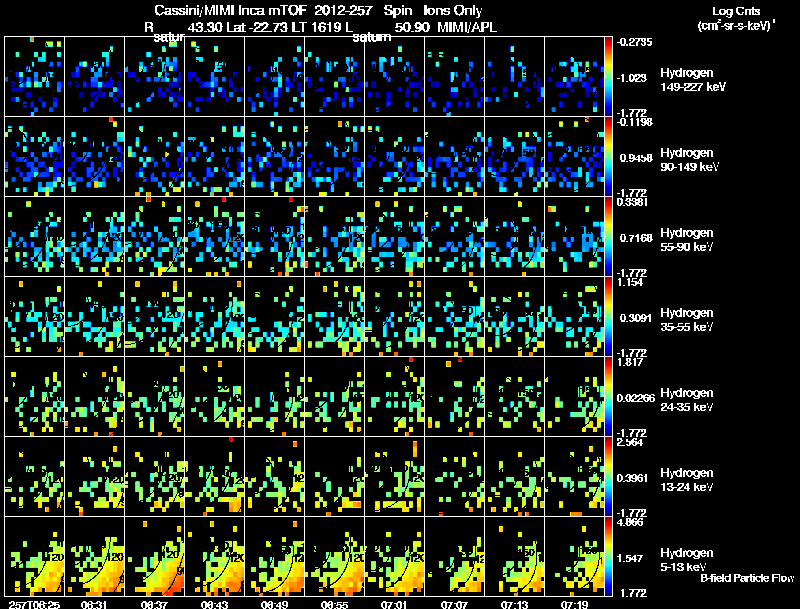Viewport: 800px width, 609px height.
Task: Click the 0.9458 color scale value
Action: (636, 158)
